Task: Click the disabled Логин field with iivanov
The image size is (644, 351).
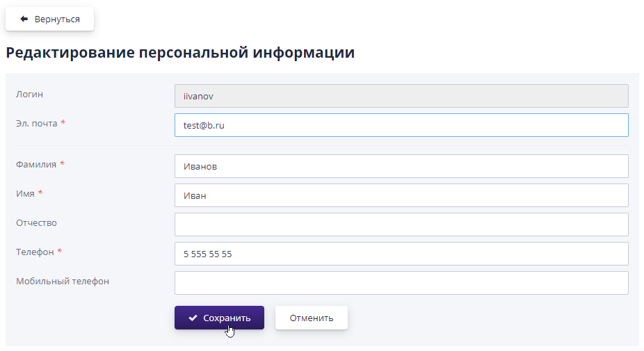Action: pyautogui.click(x=401, y=96)
